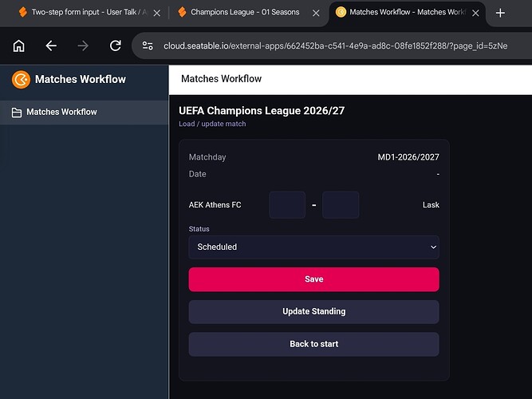Viewport: 532px width, 399px height.
Task: Click the pink Save button
Action: pos(313,279)
